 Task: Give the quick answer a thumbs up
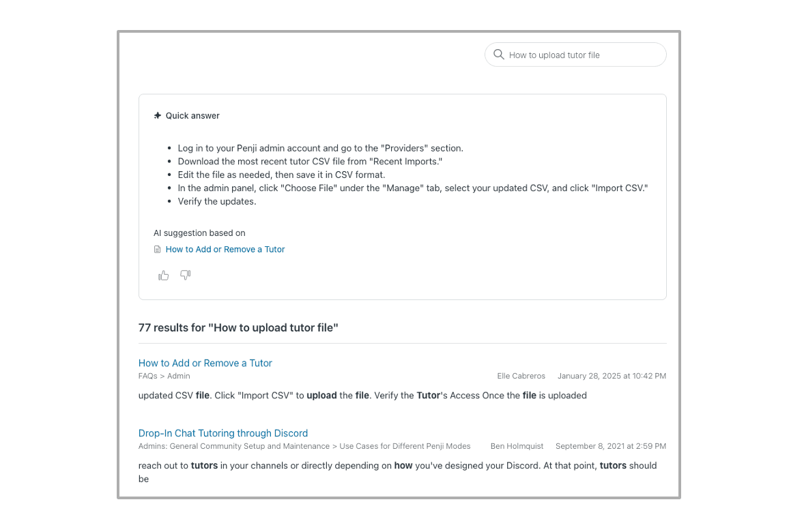pyautogui.click(x=164, y=276)
